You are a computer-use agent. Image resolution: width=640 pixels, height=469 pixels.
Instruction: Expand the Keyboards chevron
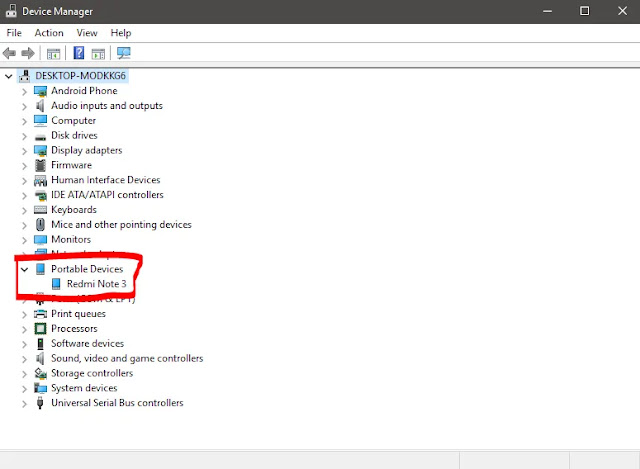click(x=24, y=211)
